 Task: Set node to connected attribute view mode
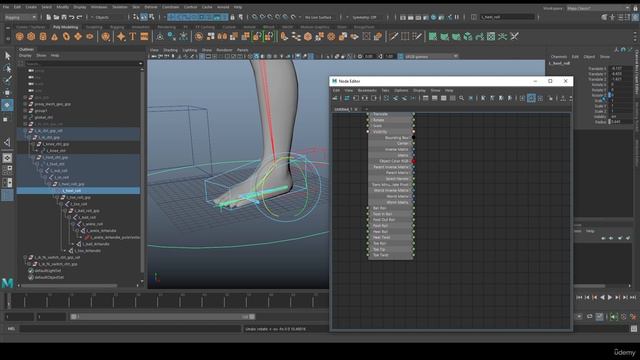coord(435,98)
